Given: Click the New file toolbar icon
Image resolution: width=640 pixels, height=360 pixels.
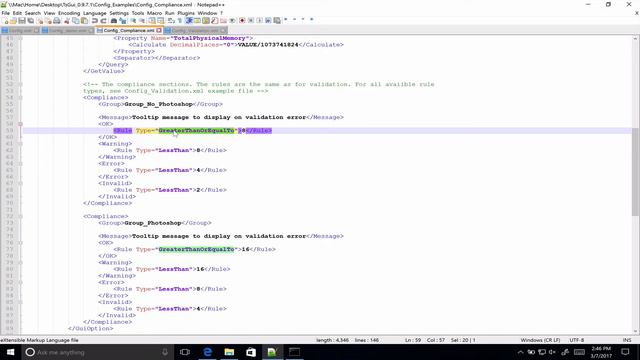Looking at the screenshot, I should pyautogui.click(x=5, y=20).
